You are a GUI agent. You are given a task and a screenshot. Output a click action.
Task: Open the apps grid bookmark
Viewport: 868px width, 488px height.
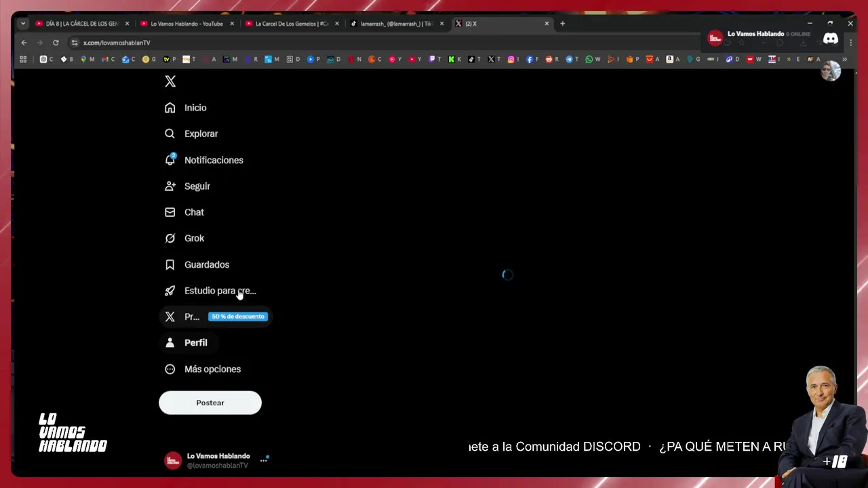pyautogui.click(x=23, y=60)
